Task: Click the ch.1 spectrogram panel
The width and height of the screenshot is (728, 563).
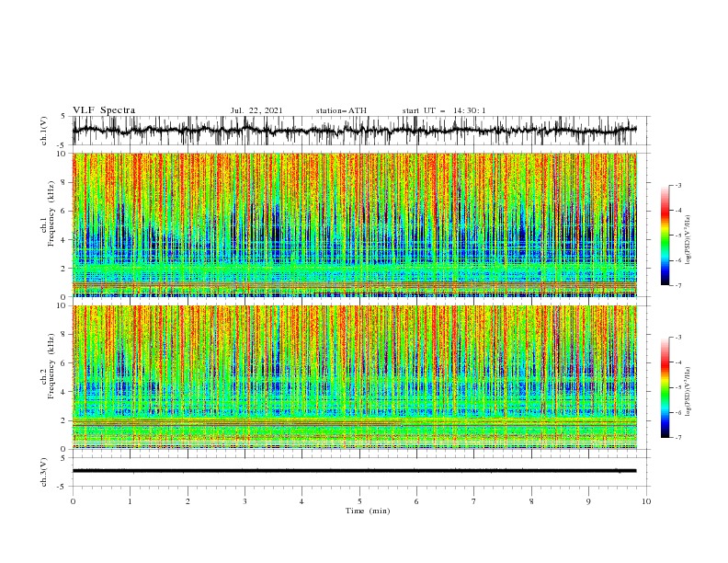Action: coord(354,224)
